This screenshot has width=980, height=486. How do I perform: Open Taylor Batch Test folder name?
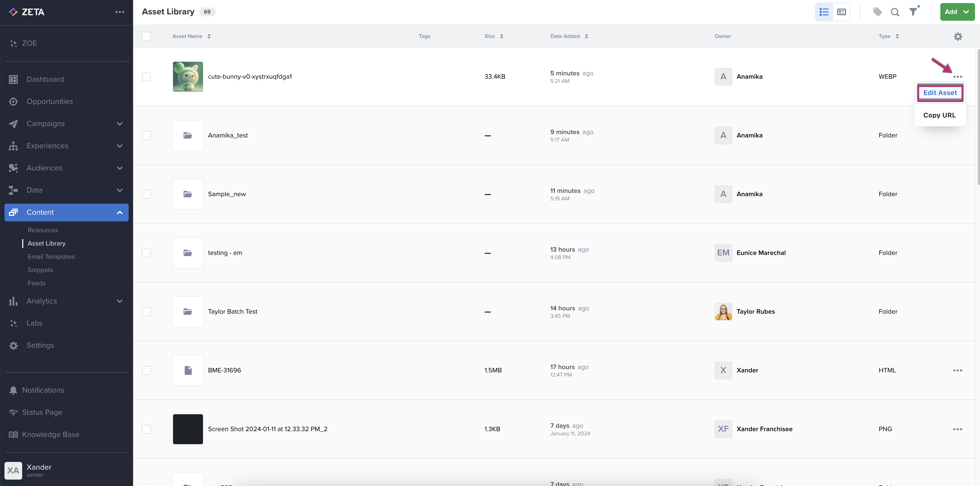tap(232, 312)
